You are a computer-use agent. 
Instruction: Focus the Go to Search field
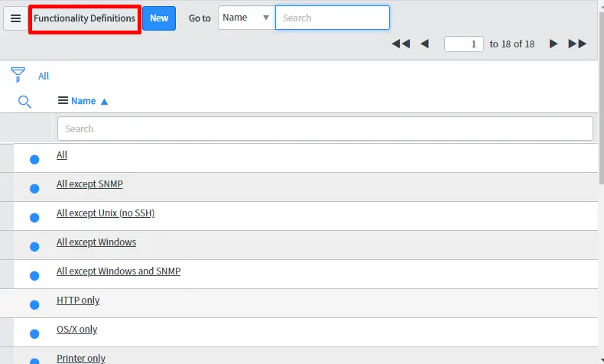[333, 18]
